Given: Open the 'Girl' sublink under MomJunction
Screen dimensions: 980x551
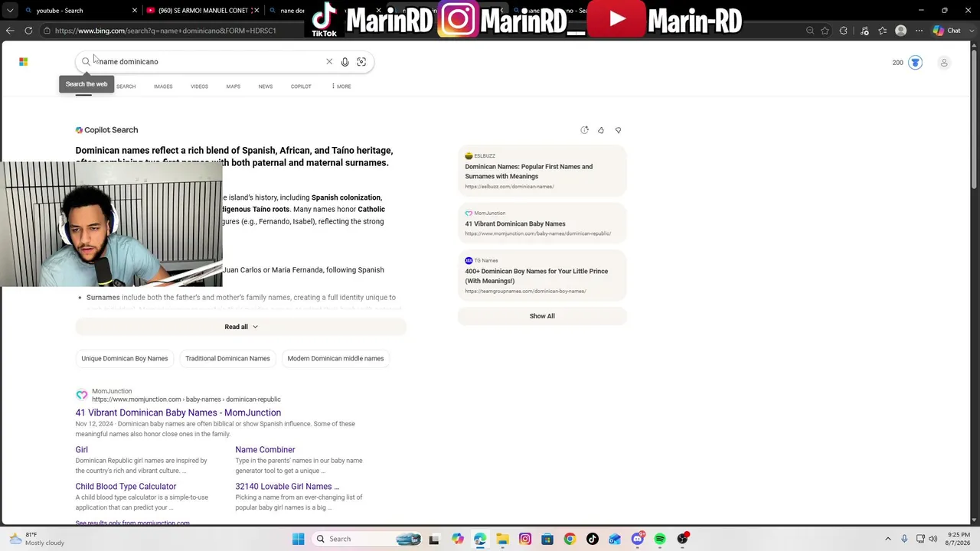Looking at the screenshot, I should [x=82, y=450].
